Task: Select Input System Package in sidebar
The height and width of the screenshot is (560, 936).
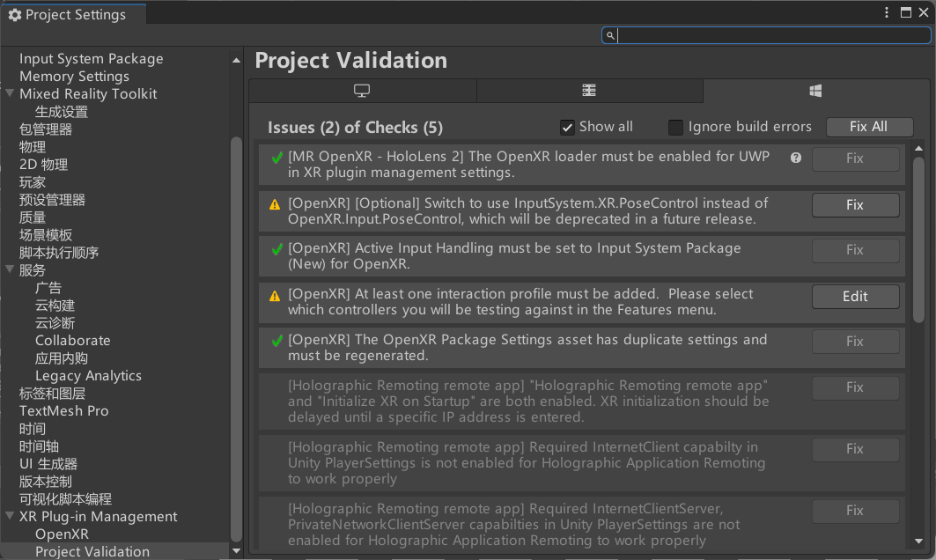Action: point(91,59)
